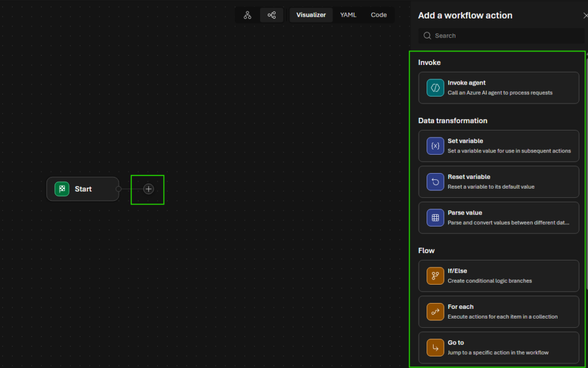Viewport: 588px width, 368px height.
Task: Click the green flag Start icon
Action: pos(62,189)
